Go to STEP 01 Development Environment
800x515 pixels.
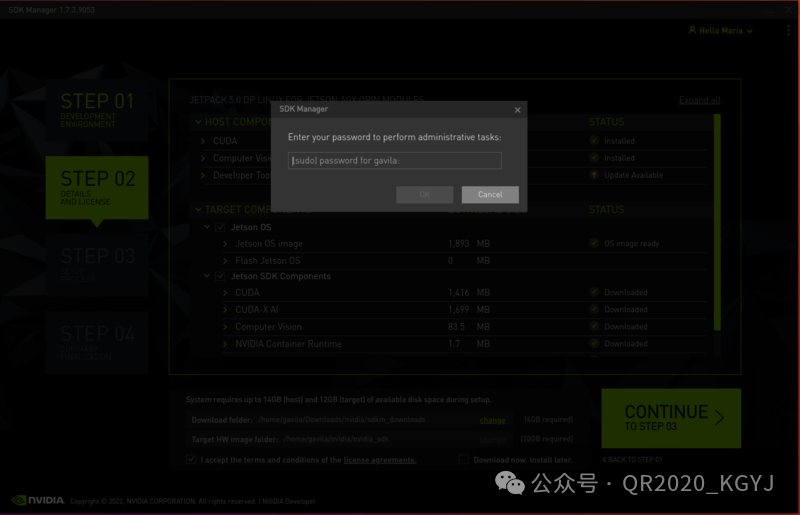coord(97,110)
